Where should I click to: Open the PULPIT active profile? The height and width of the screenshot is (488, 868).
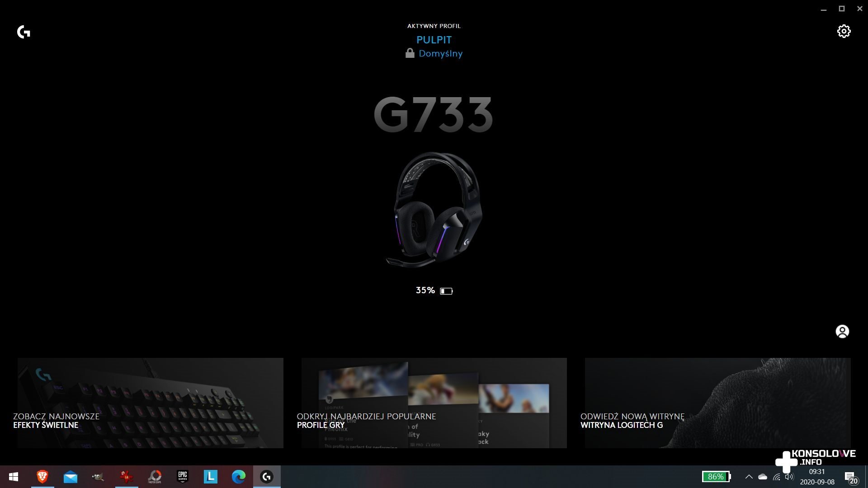(434, 40)
